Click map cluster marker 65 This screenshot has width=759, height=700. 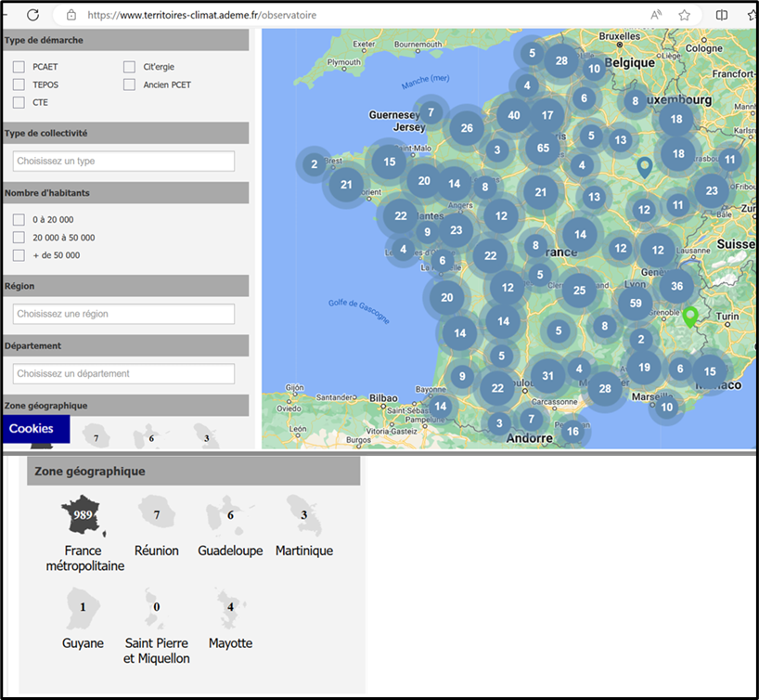pyautogui.click(x=543, y=148)
